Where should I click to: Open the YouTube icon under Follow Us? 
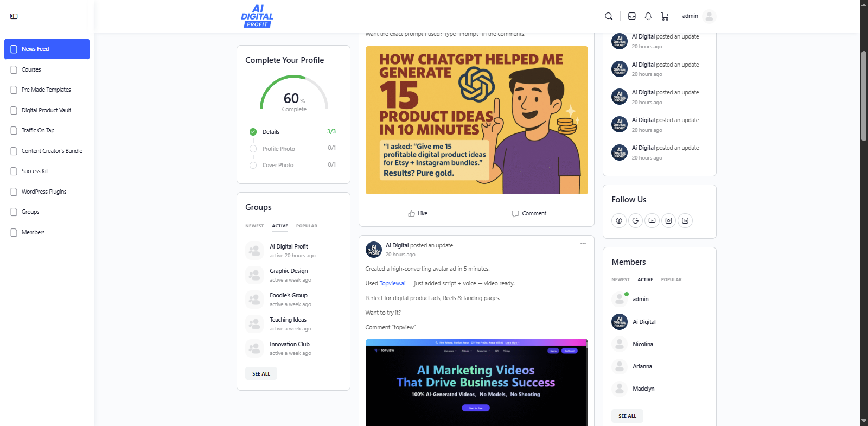coord(652,221)
